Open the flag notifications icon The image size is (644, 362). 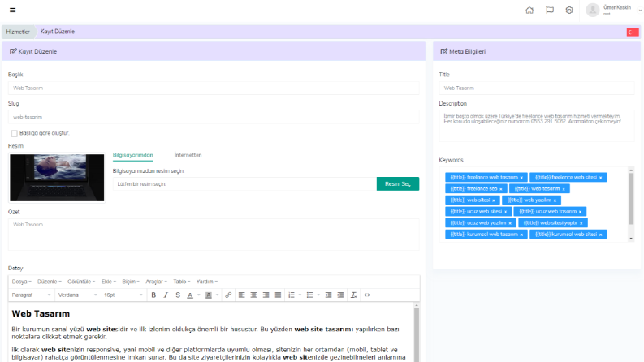(550, 11)
